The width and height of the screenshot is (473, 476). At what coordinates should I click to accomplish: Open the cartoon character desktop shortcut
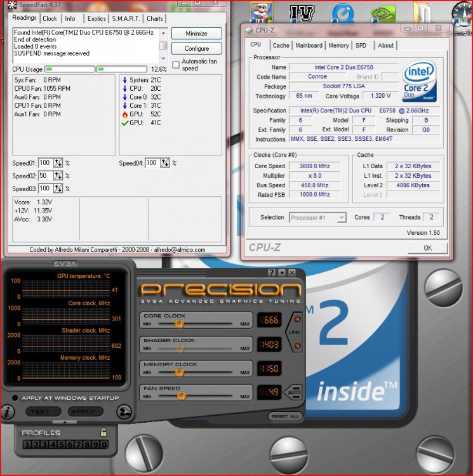(261, 13)
